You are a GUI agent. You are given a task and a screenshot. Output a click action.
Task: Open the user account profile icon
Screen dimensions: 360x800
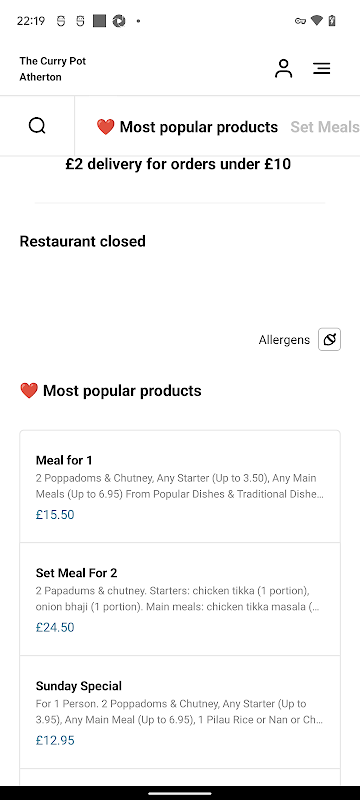284,68
